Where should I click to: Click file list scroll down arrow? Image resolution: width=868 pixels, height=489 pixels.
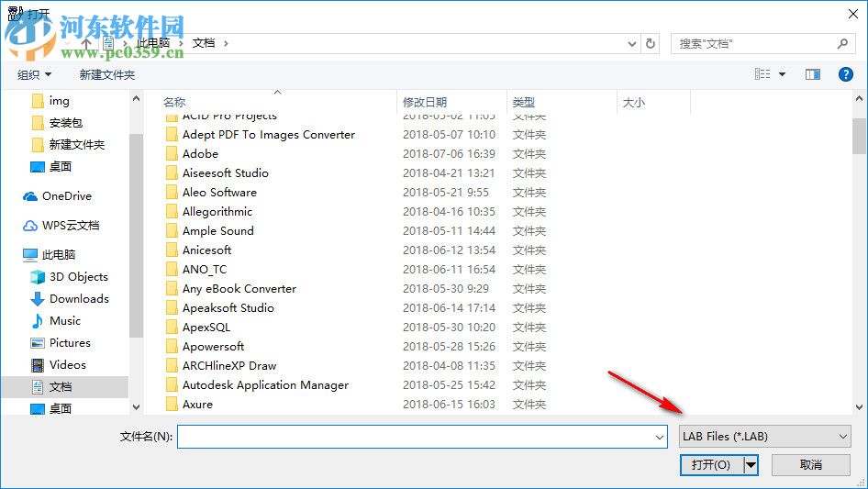[x=859, y=407]
